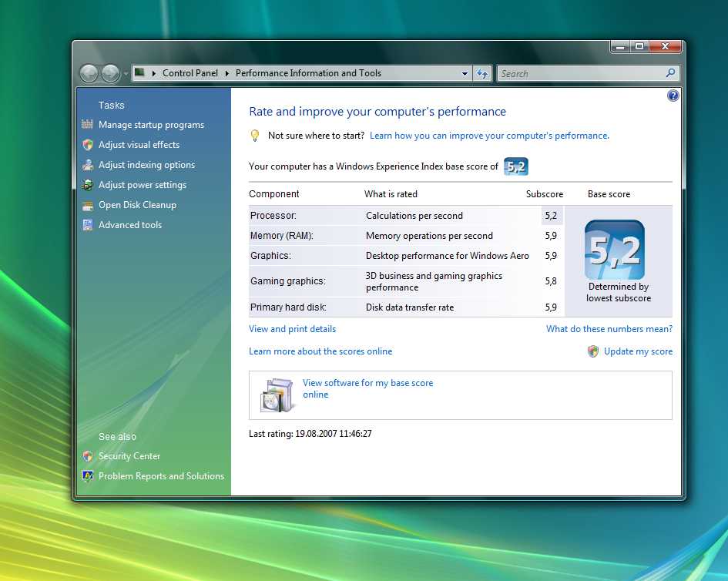Open Adjust power settings task
The width and height of the screenshot is (728, 581).
click(143, 185)
